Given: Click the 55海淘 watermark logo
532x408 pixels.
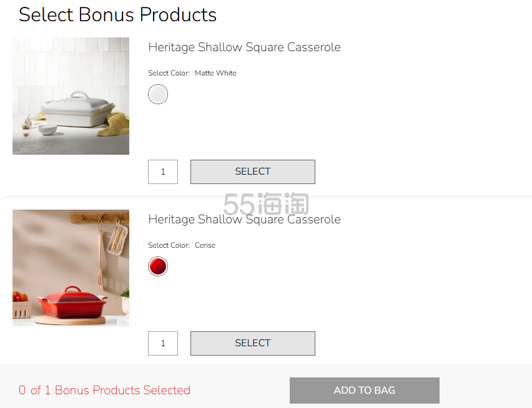Looking at the screenshot, I should tap(265, 204).
